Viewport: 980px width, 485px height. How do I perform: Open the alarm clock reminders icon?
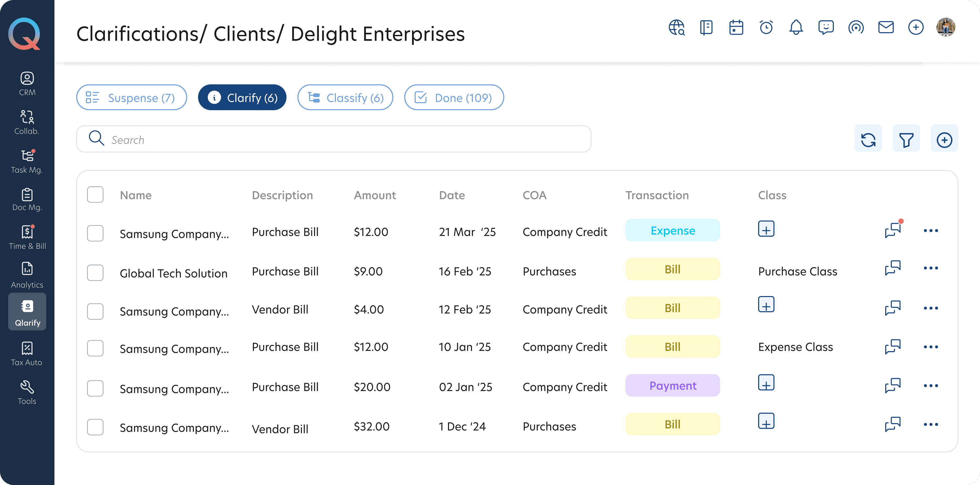coord(766,27)
